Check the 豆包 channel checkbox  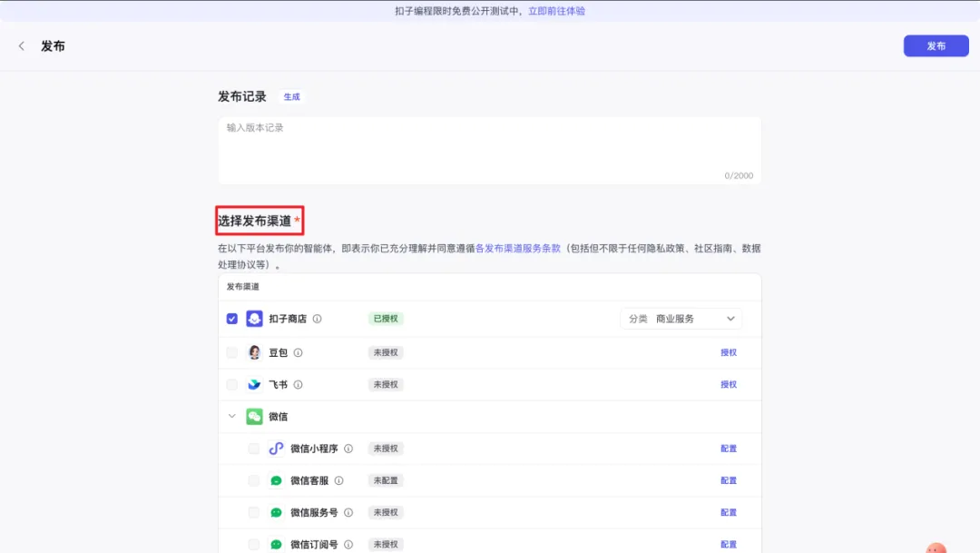232,352
